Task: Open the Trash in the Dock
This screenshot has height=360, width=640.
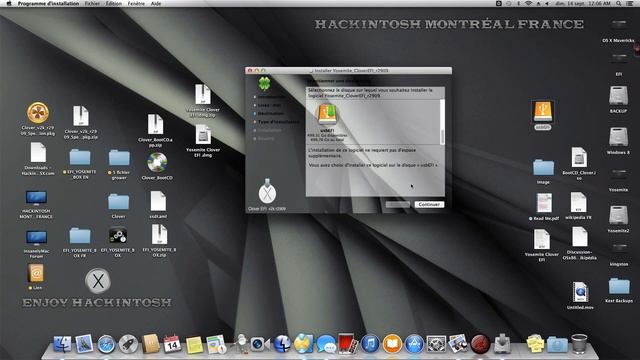Action: (x=579, y=344)
